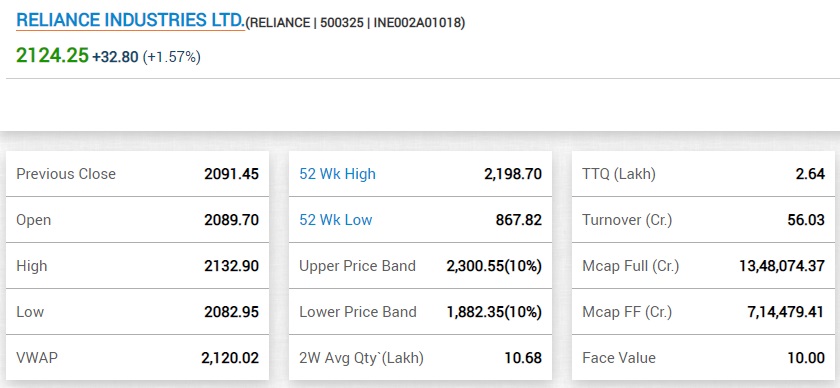
Task: Select the Mcap FF (Cr.) value
Action: click(786, 312)
